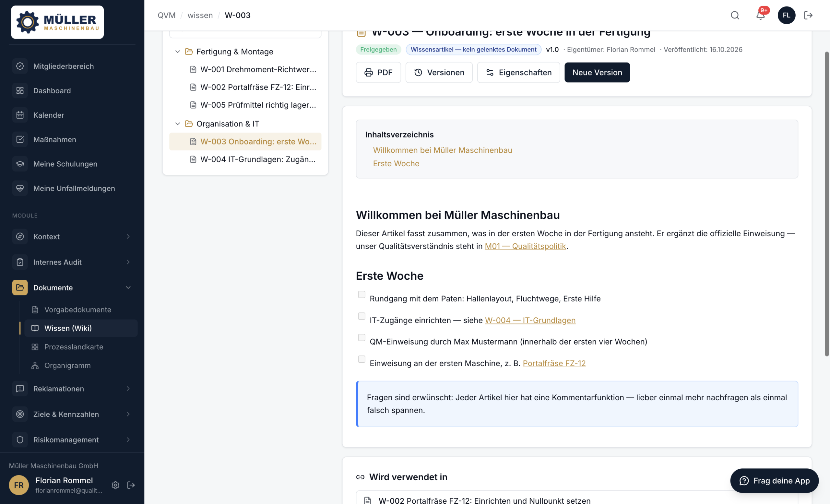This screenshot has height=504, width=830.
Task: Show the Versionen history
Action: (x=439, y=72)
